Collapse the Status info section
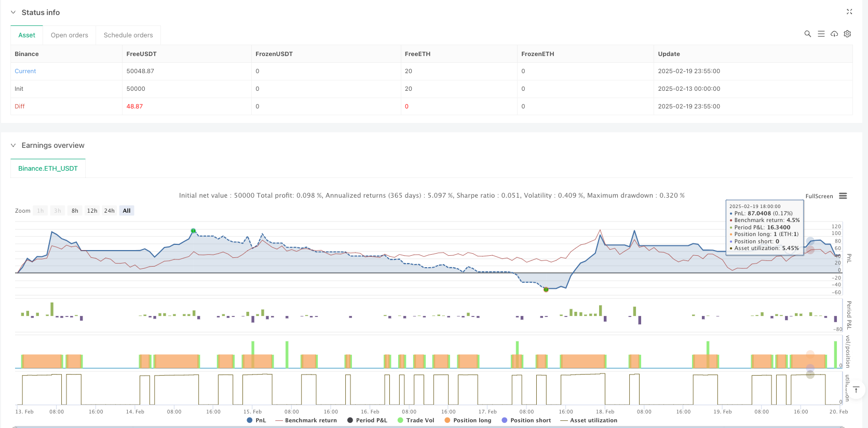Image resolution: width=868 pixels, height=428 pixels. click(x=13, y=12)
